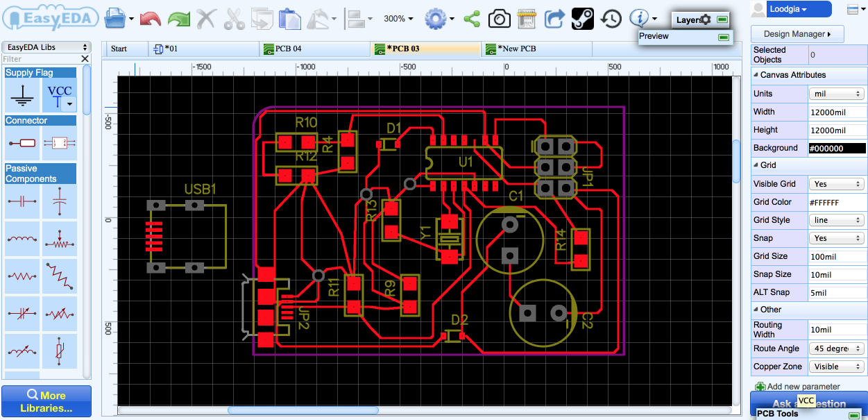Click the library Filter input field
Image resolution: width=868 pixels, height=420 pixels.
(41, 59)
